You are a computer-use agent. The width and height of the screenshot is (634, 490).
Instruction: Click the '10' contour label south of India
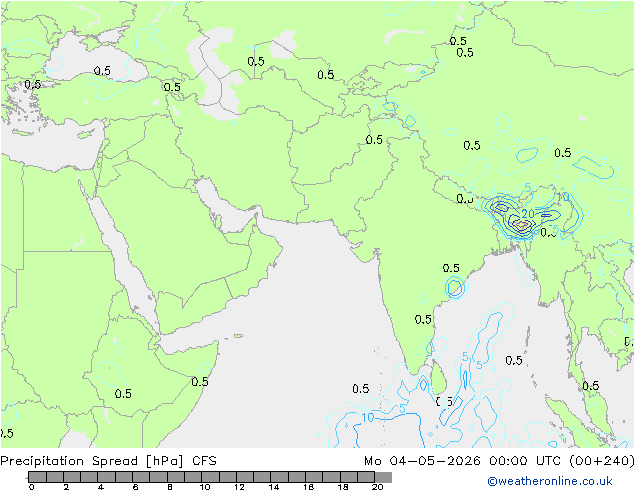click(x=368, y=417)
